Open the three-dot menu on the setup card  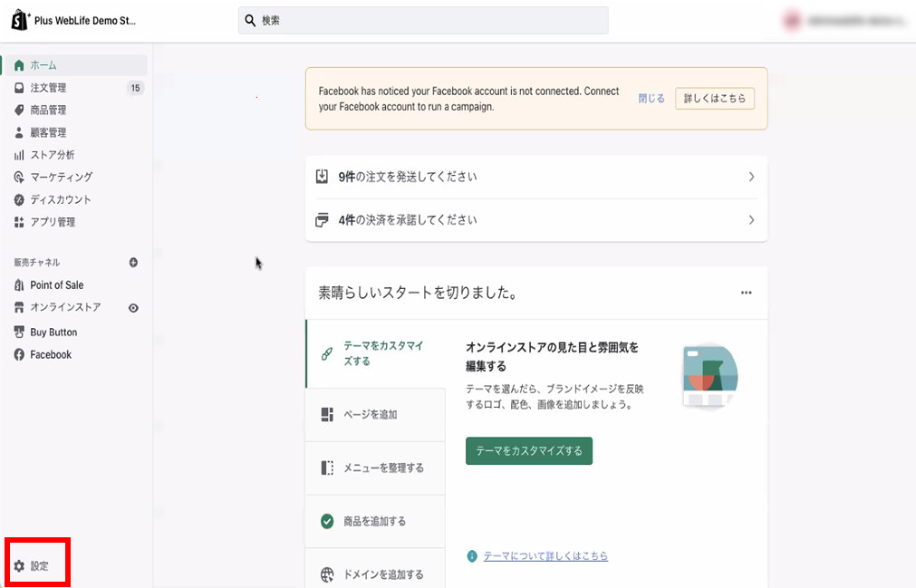(x=747, y=292)
